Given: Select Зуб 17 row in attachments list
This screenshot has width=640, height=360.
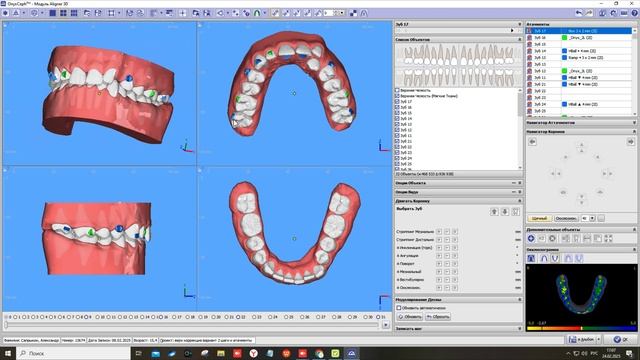Looking at the screenshot, I should [x=579, y=31].
